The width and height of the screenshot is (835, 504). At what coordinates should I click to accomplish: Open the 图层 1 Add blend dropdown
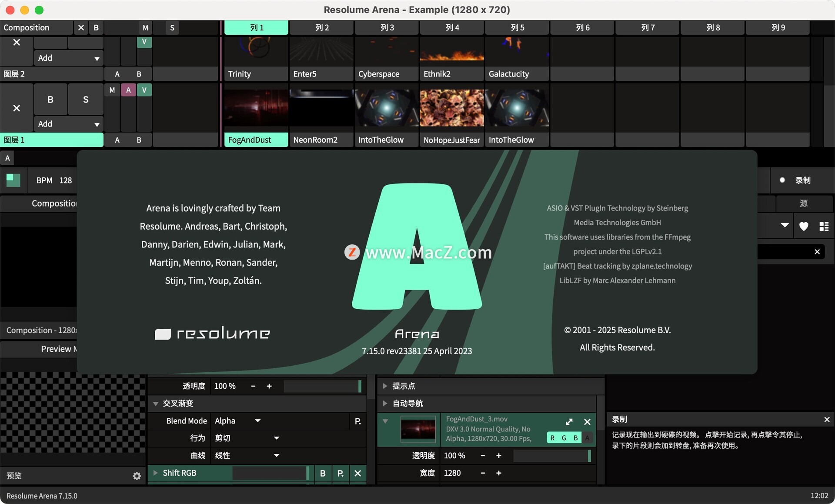pyautogui.click(x=68, y=124)
